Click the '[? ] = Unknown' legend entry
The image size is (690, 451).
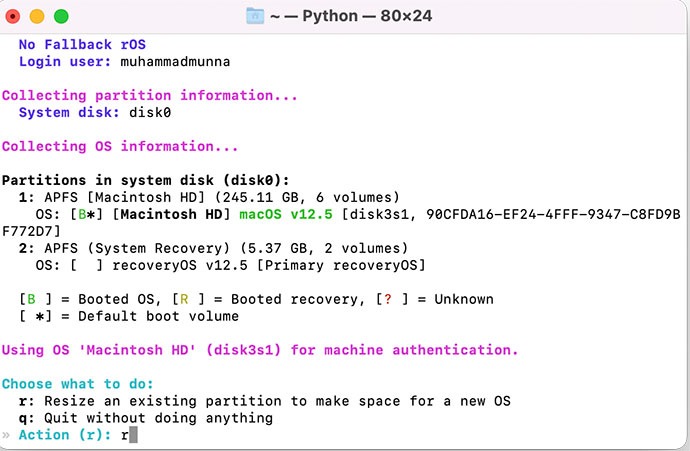[434, 299]
